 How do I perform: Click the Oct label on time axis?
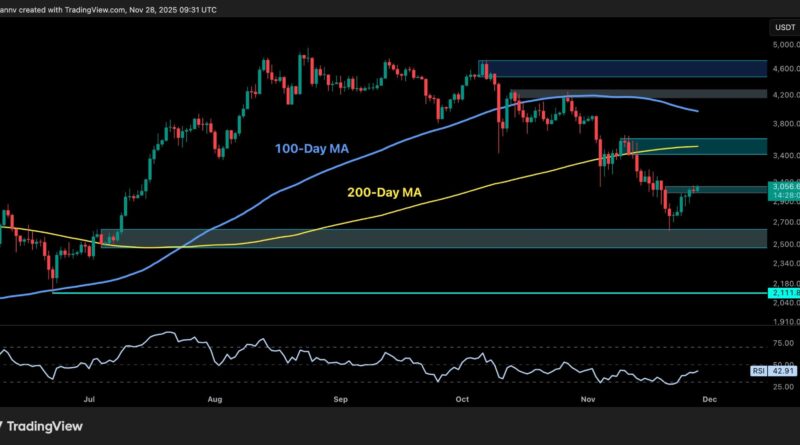(x=462, y=398)
